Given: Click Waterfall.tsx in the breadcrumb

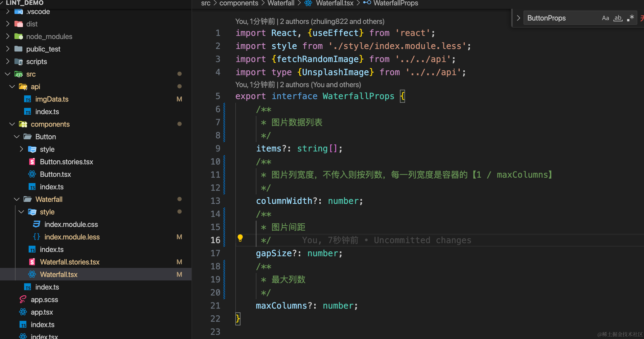Looking at the screenshot, I should click(x=335, y=3).
